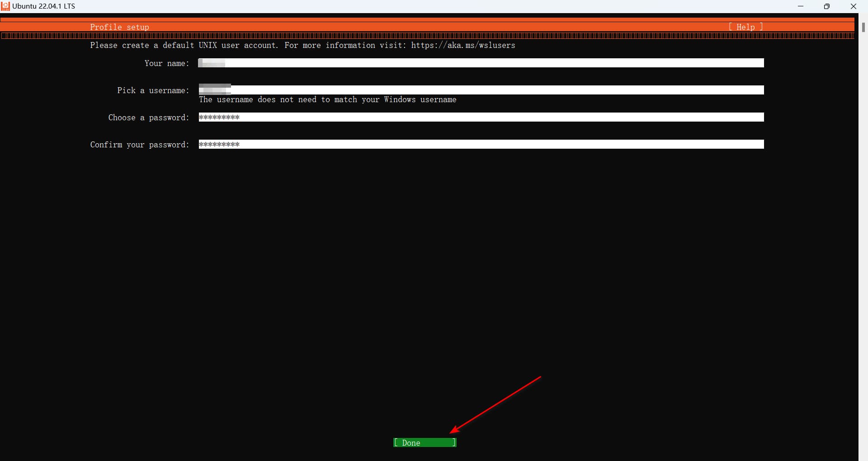Click the 'Your name:' label
Image resolution: width=868 pixels, height=461 pixels.
[x=167, y=63]
